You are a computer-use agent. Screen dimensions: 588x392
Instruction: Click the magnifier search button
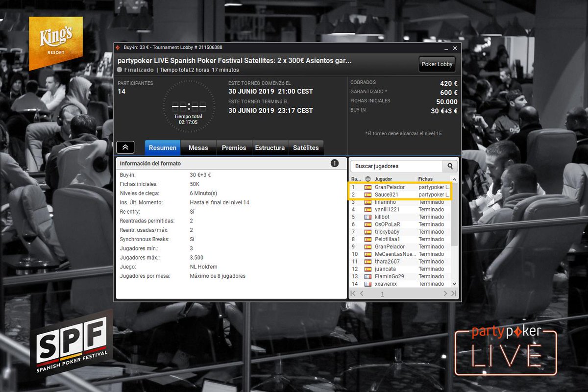click(450, 166)
